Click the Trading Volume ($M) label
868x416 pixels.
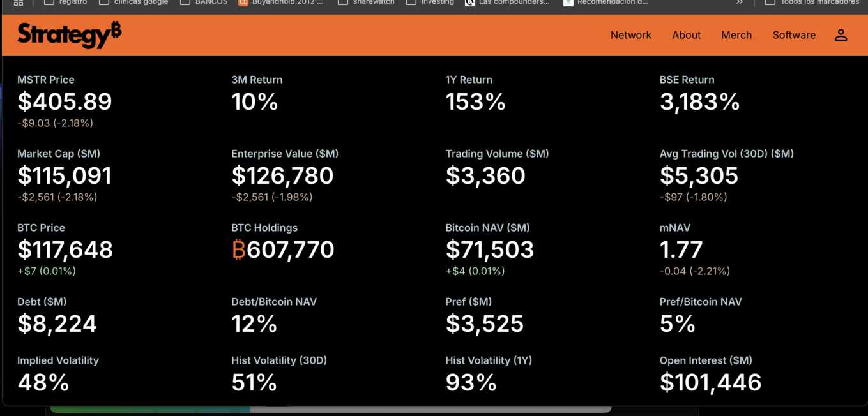[497, 154]
